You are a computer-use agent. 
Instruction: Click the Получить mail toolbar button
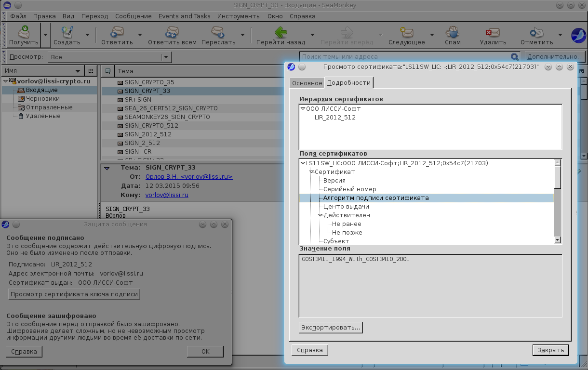24,36
